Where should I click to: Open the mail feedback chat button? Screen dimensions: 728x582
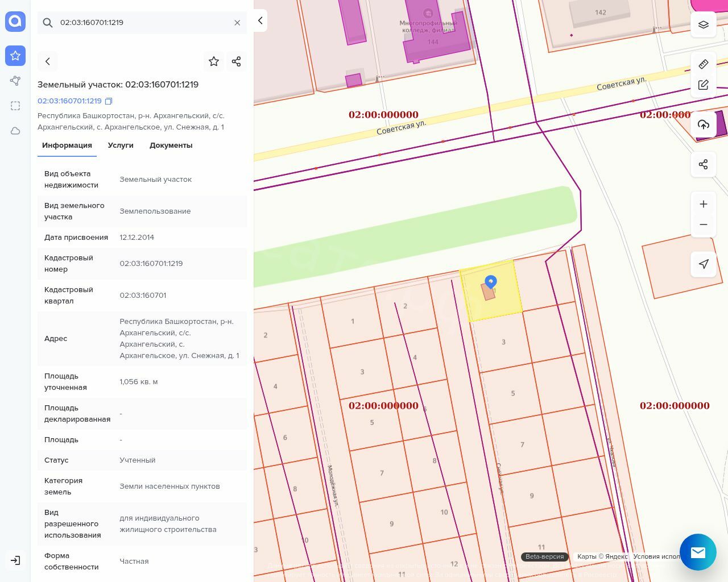tap(698, 552)
